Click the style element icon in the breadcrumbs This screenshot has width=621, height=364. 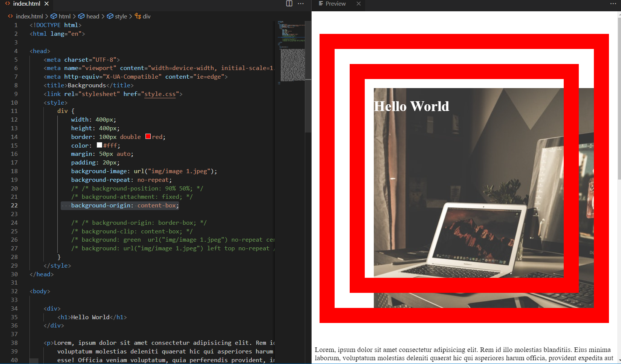pos(109,16)
